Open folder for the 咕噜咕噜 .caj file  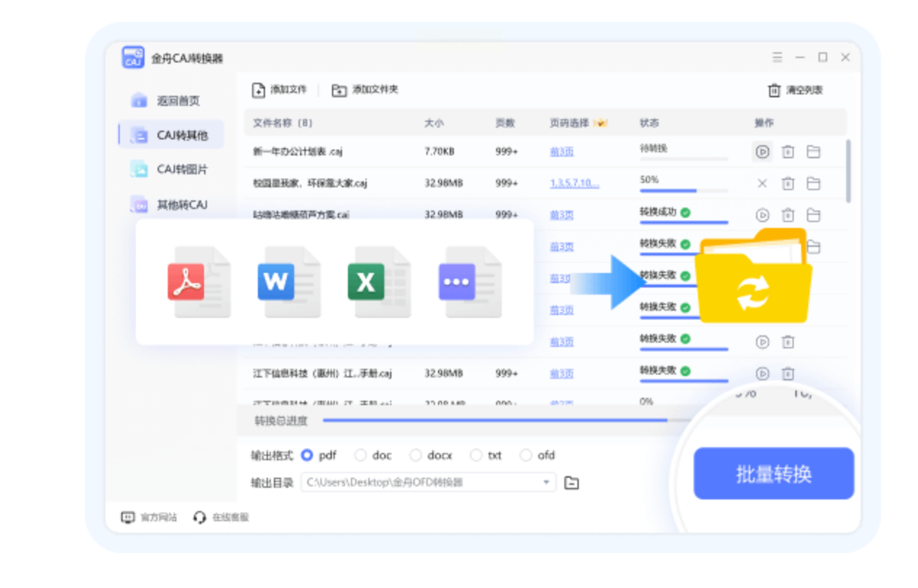(813, 215)
